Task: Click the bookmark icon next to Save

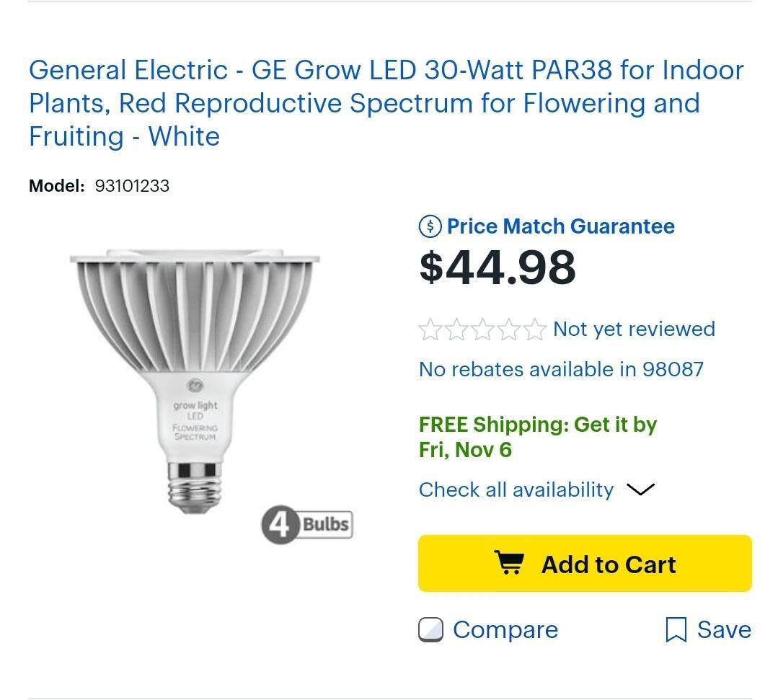Action: click(x=676, y=630)
